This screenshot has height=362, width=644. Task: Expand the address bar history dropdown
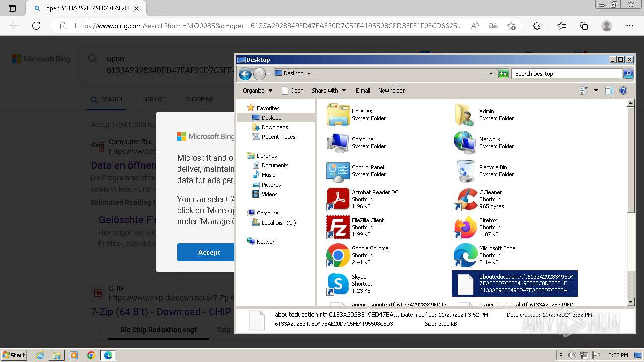tap(491, 74)
